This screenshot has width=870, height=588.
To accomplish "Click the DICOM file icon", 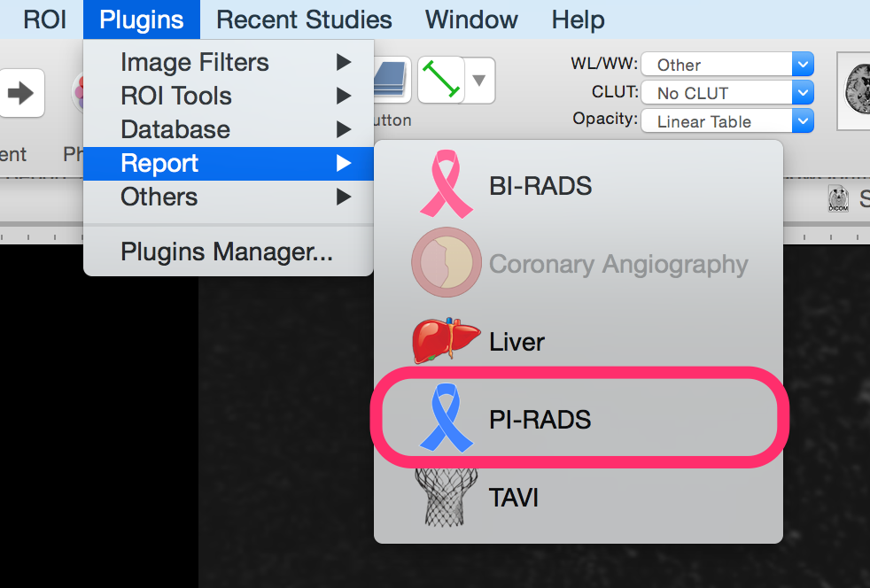I will [x=838, y=198].
